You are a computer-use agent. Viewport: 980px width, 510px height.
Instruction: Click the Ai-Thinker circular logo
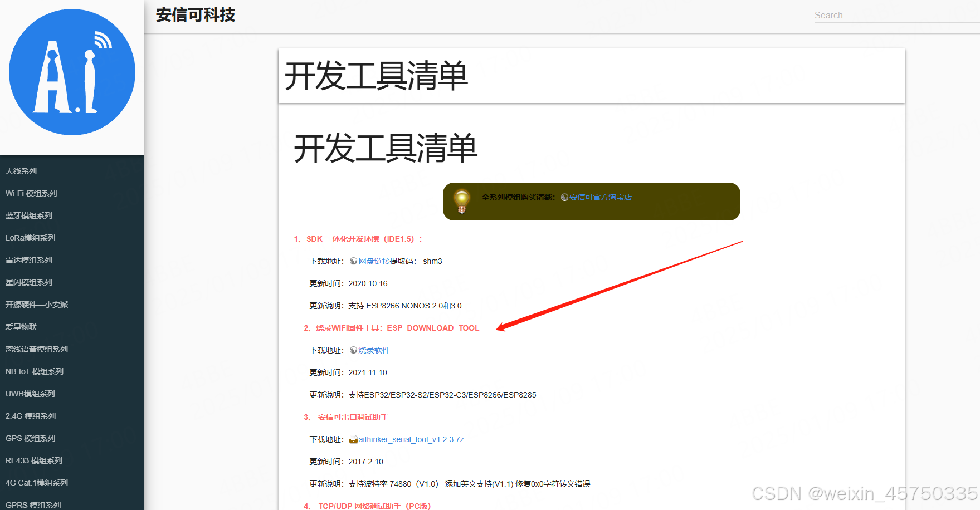pos(72,72)
